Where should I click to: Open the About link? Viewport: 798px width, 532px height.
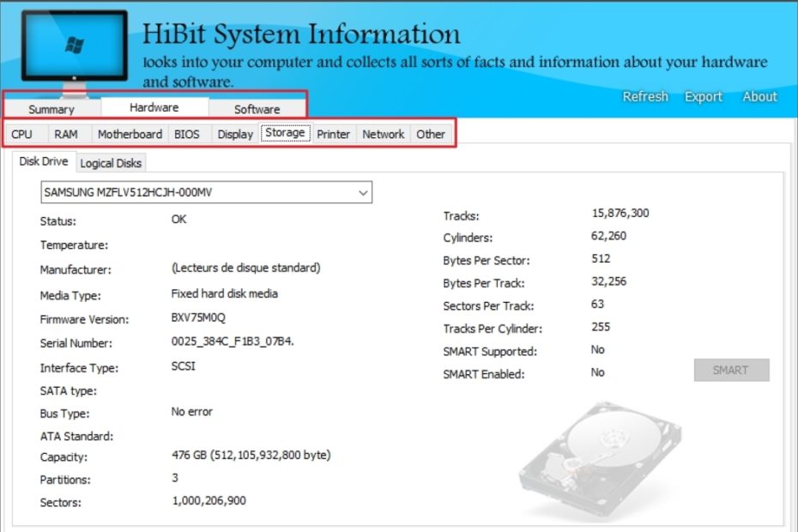pyautogui.click(x=760, y=97)
